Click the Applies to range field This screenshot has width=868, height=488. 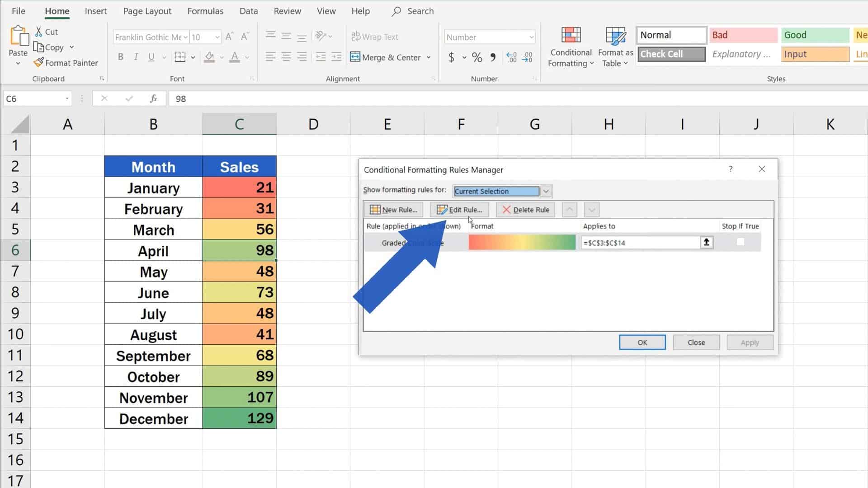pos(642,242)
